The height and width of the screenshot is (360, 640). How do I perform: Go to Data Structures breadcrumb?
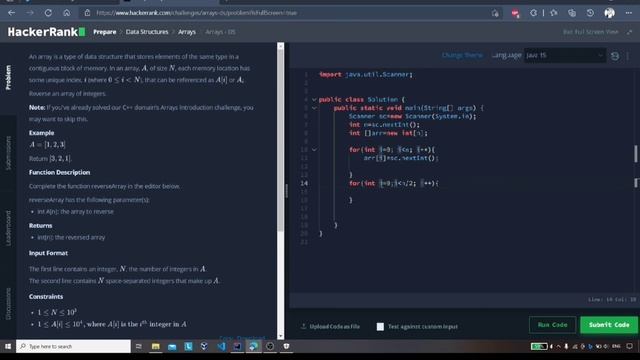[147, 32]
